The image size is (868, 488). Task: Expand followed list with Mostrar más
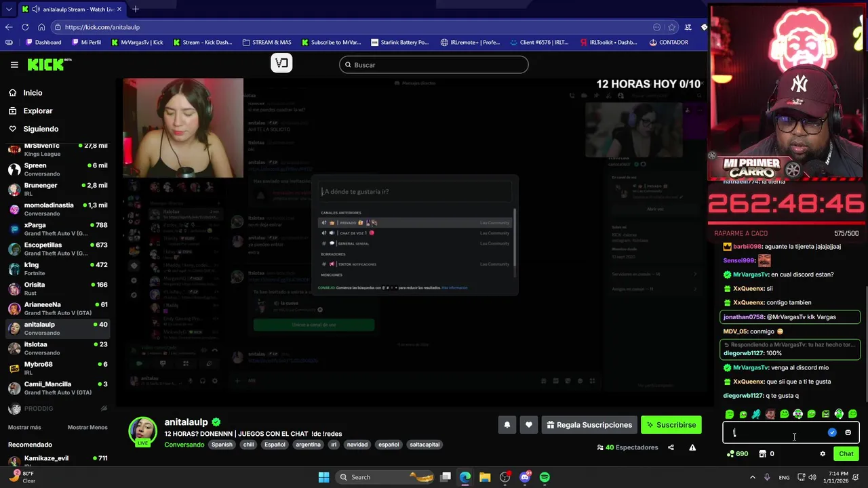point(24,428)
